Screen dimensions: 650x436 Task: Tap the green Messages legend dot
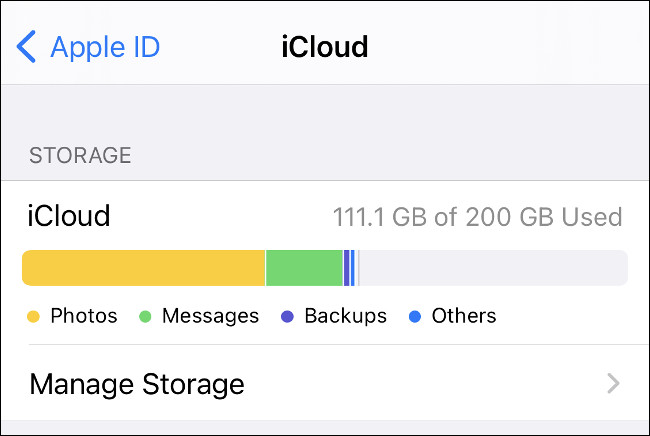coord(145,317)
